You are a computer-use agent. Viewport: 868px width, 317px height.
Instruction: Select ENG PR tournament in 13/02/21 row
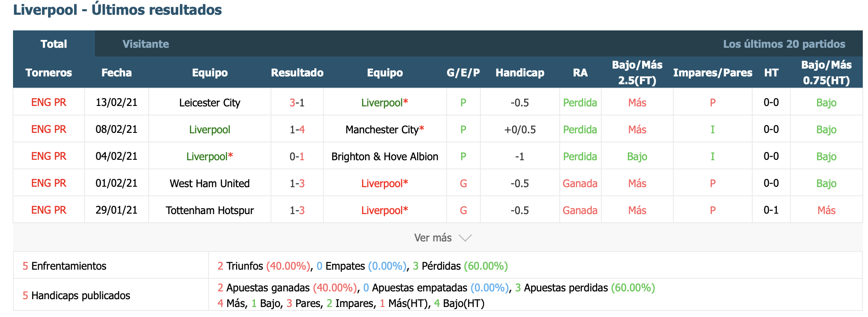49,102
